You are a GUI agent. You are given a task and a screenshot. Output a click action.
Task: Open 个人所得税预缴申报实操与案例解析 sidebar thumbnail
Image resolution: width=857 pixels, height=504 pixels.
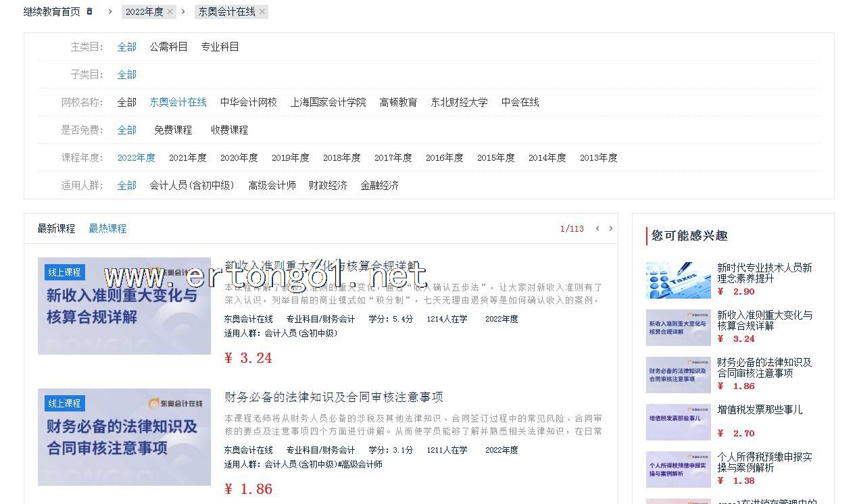point(678,469)
